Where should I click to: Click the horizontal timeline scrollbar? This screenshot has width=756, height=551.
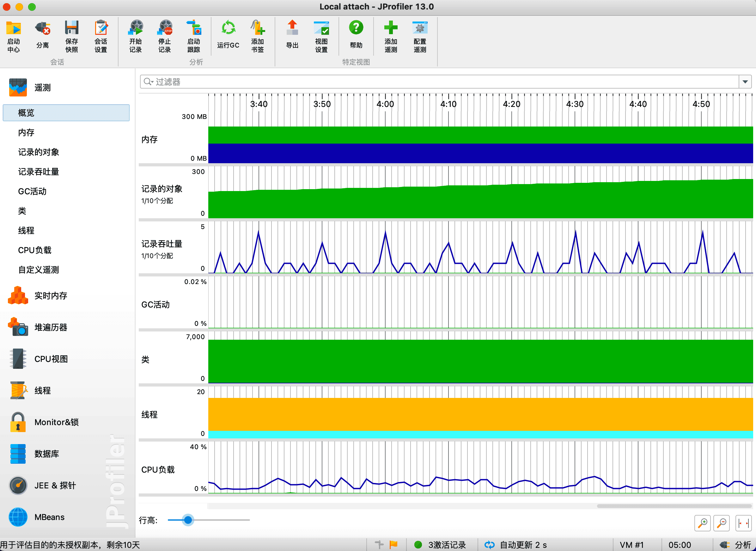pos(673,506)
